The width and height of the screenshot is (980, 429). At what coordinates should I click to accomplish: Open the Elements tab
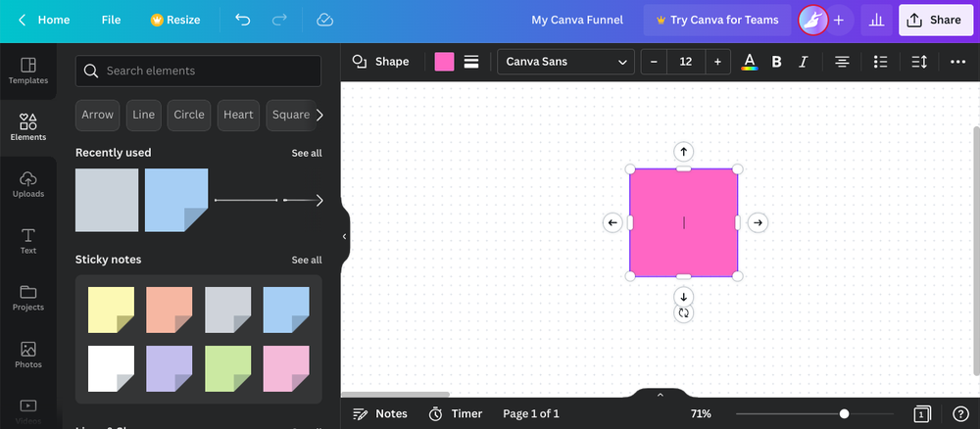pos(28,127)
